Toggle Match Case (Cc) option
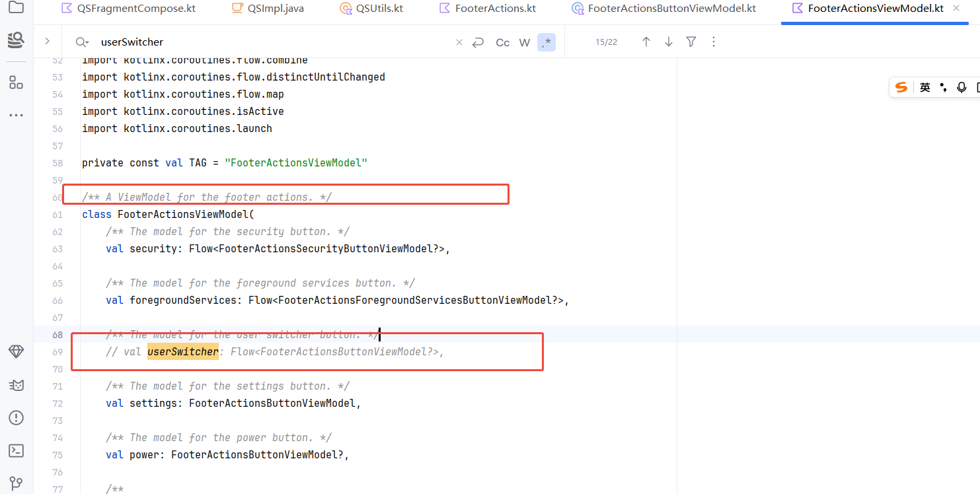The image size is (980, 494). pos(503,42)
